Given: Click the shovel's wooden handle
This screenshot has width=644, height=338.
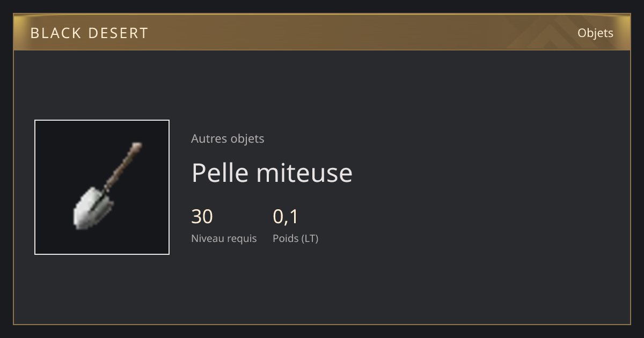Looking at the screenshot, I should point(123,166).
